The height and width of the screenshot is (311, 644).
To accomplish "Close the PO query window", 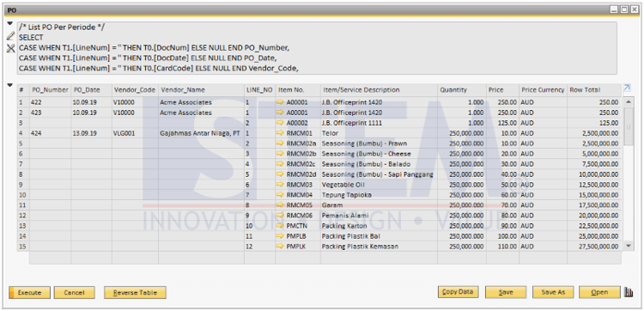I will pyautogui.click(x=635, y=9).
